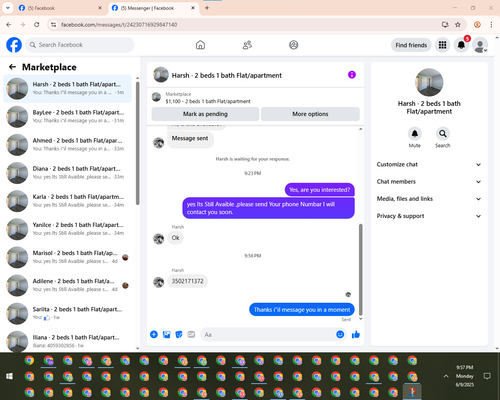Click Mark as pending button
Screen dimensions: 500x400
pos(205,114)
